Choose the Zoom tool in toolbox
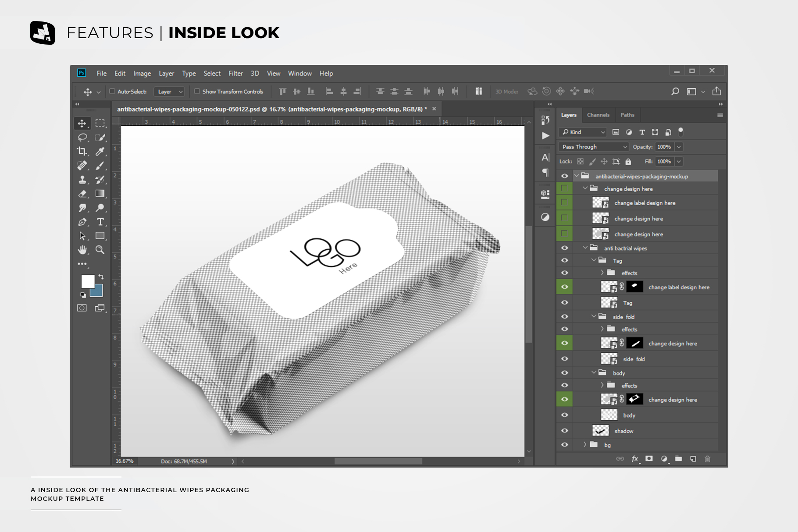Viewport: 798px width, 532px height. click(100, 250)
